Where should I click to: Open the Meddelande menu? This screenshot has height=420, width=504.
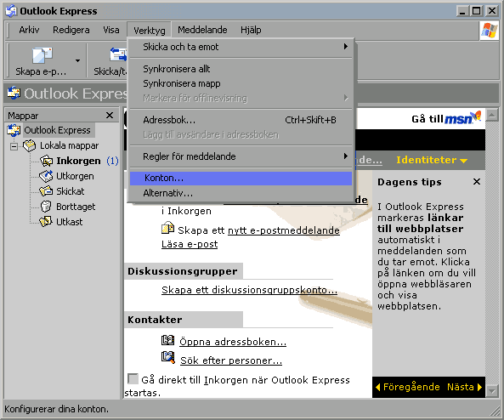pyautogui.click(x=202, y=30)
